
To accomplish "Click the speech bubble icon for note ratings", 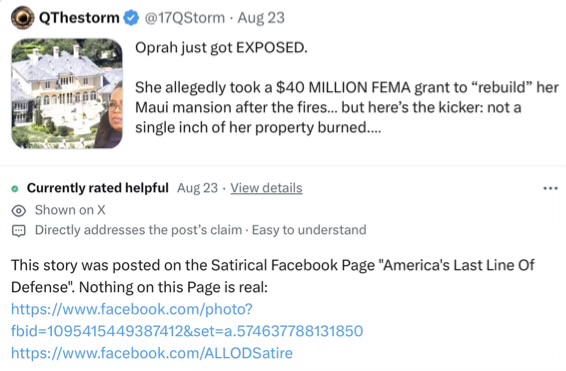I will [x=19, y=231].
